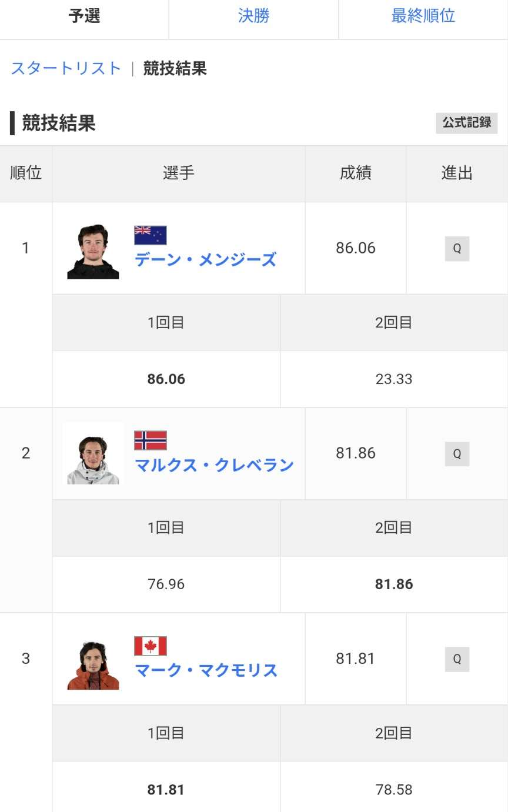
Task: Open the スタートリスト link
Action: [66, 68]
